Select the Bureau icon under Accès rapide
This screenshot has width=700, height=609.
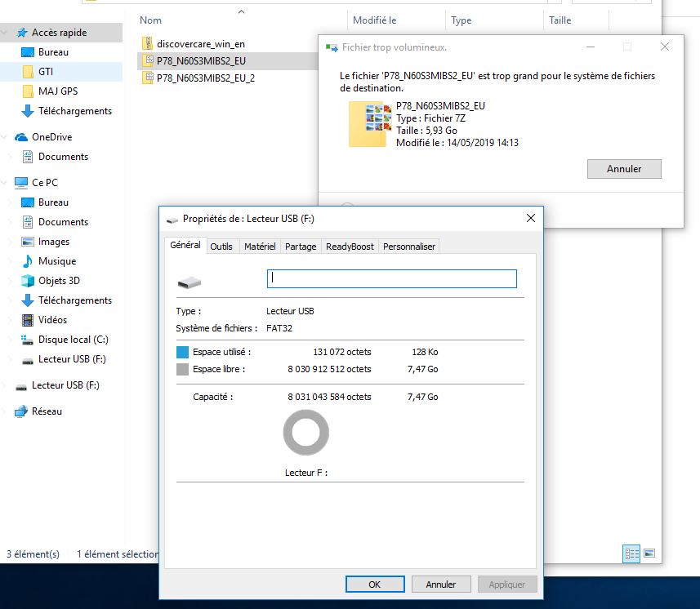coord(28,52)
